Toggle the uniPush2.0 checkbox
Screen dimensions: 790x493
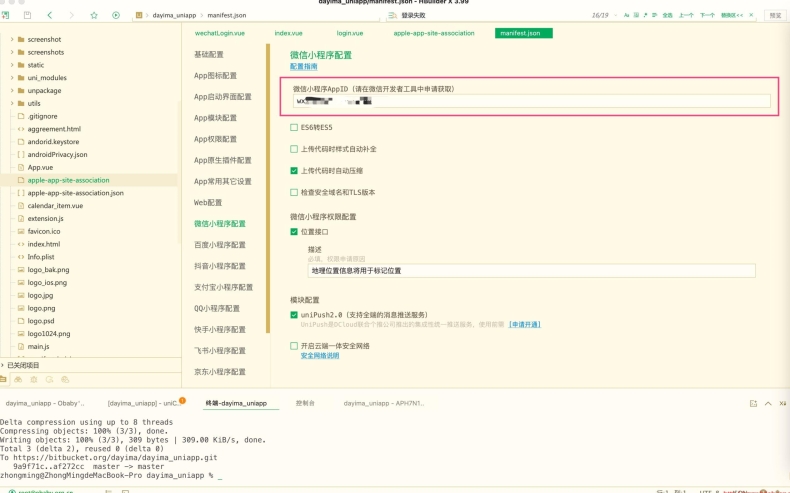[x=294, y=314]
